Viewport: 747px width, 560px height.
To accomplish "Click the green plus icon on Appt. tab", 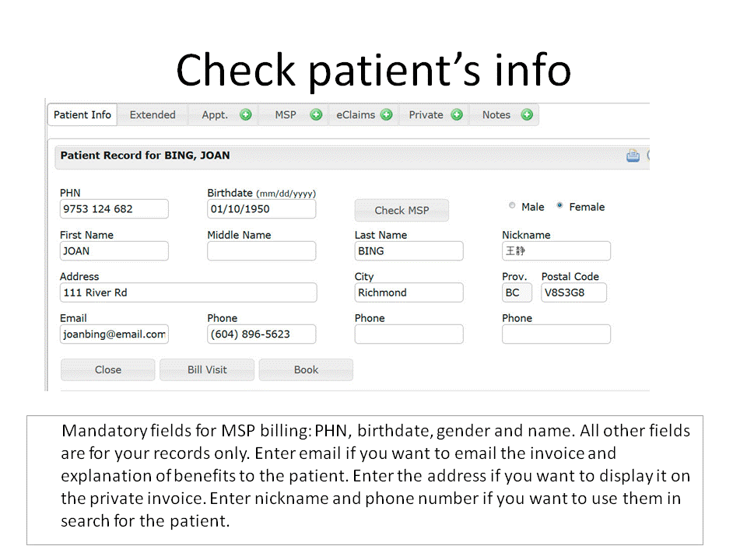I will pos(246,115).
